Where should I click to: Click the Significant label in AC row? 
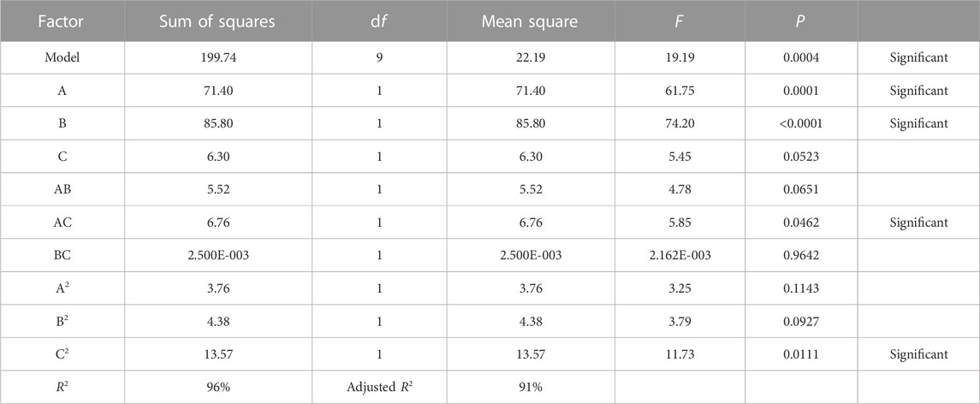(918, 223)
